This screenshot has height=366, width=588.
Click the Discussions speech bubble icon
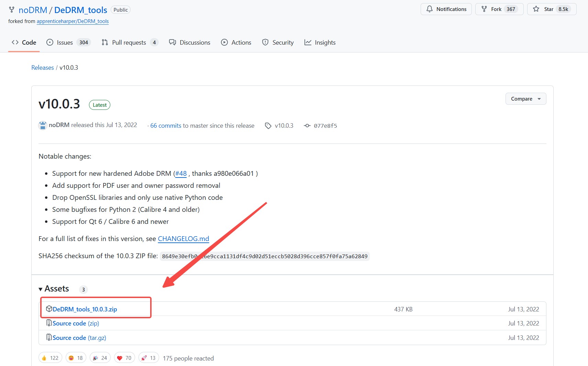click(x=173, y=42)
